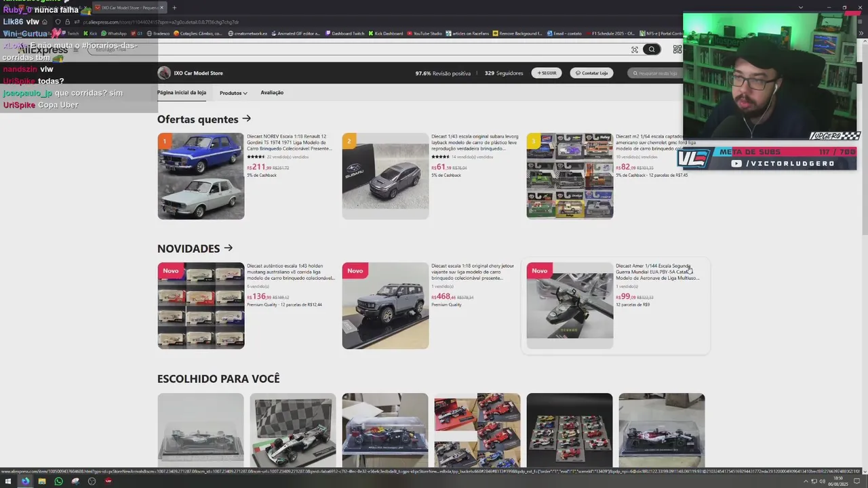This screenshot has width=868, height=488.
Task: Open the Kick Dashboard bookmark
Action: point(386,33)
